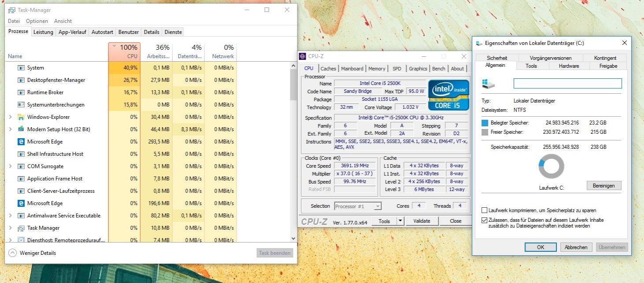Click the Windows-Explorer folder icon

(21, 117)
